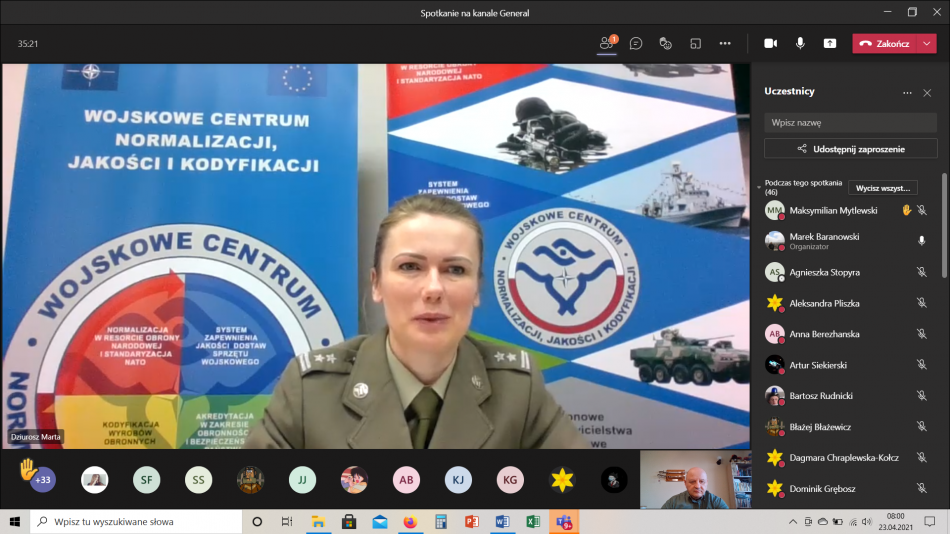The height and width of the screenshot is (534, 950).
Task: Click muted mic icon of Aleksandra Pliszka
Action: [922, 303]
